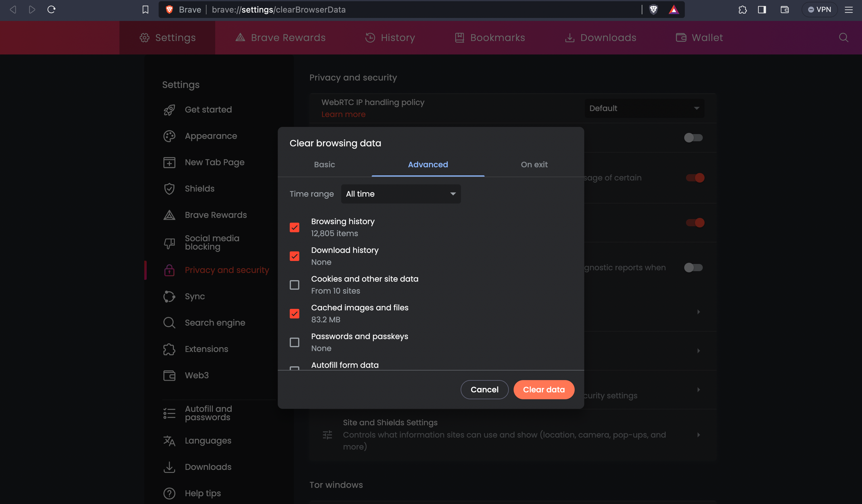Check Cookies and other site data
The width and height of the screenshot is (862, 504).
294,285
